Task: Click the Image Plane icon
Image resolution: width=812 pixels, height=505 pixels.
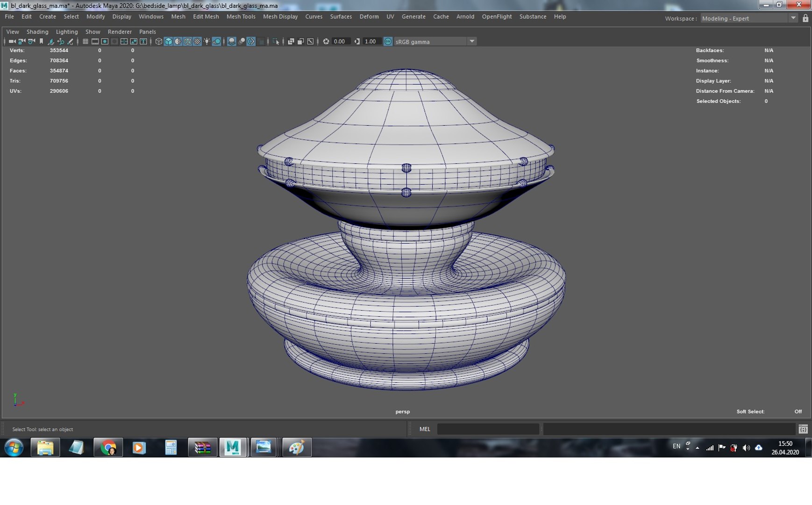Action: click(x=50, y=42)
